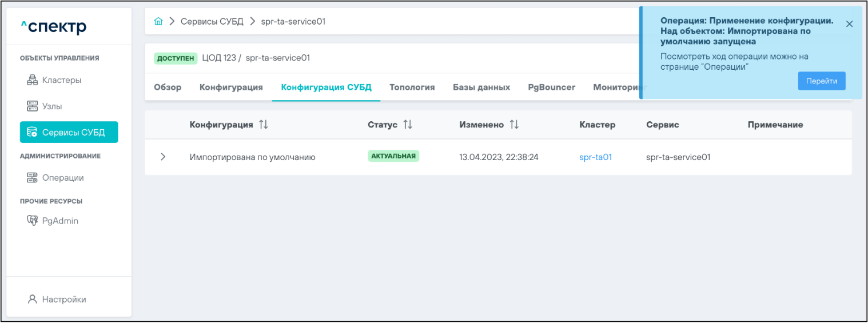This screenshot has width=868, height=323.
Task: Open the Базы данных tab
Action: [481, 87]
